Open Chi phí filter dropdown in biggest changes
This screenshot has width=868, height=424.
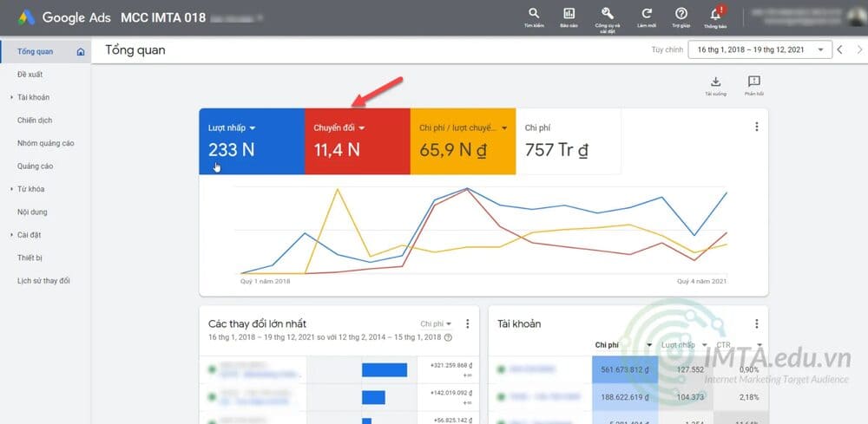click(437, 324)
